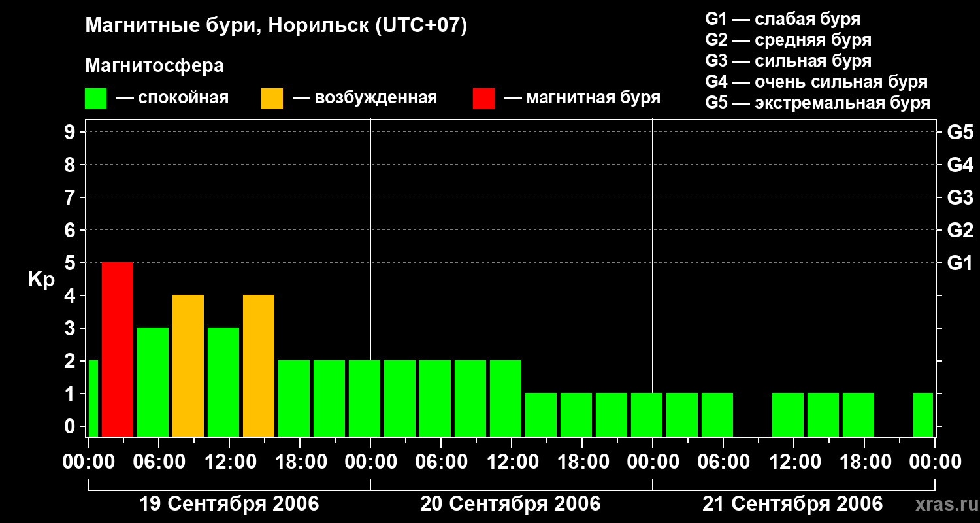Screen dimensions: 980x523
Task: Click the '21 Сентября 2006' date label
Action: click(792, 504)
